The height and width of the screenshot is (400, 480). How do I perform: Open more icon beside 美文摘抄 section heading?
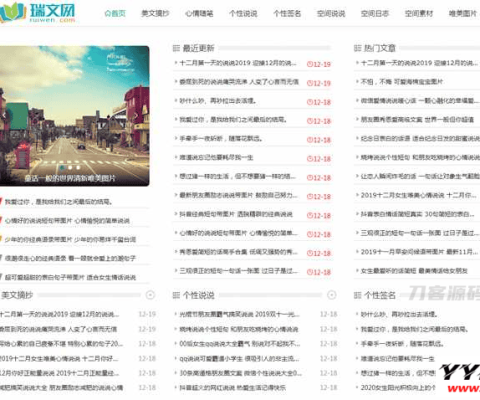[x=150, y=295]
